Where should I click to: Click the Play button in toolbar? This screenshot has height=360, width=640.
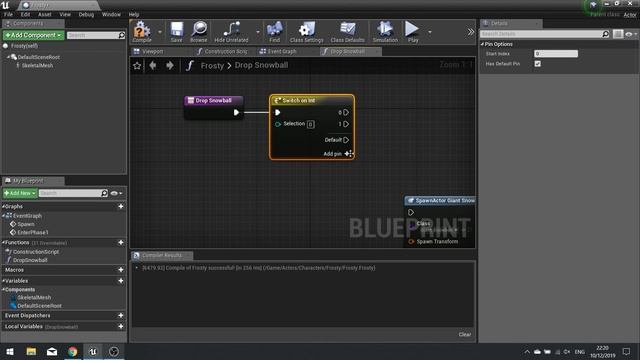click(x=412, y=32)
